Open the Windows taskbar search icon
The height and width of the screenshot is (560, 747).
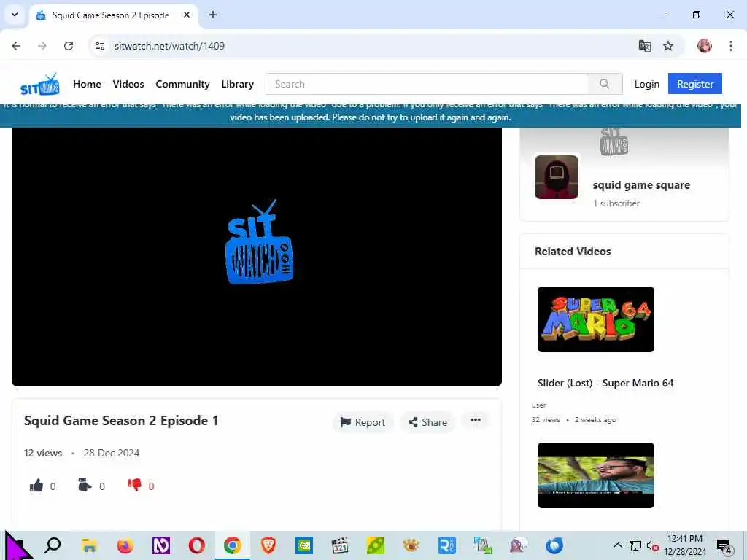[53, 545]
